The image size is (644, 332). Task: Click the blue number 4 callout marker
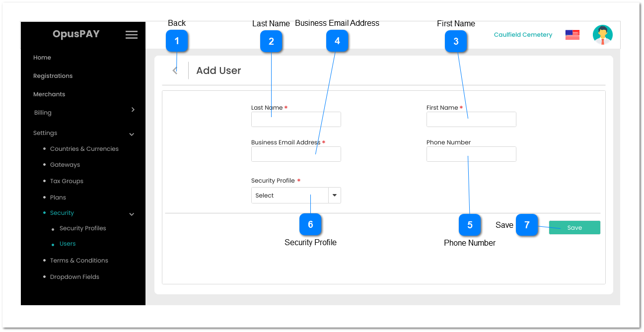337,41
